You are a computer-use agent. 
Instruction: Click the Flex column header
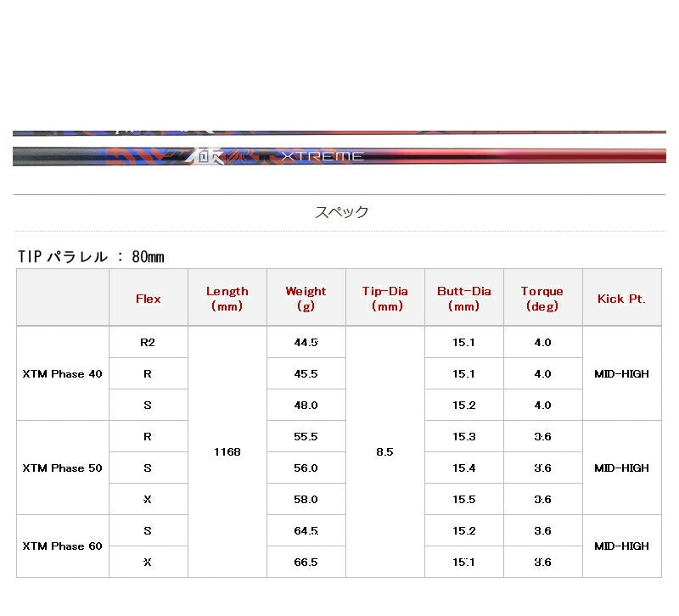148,299
